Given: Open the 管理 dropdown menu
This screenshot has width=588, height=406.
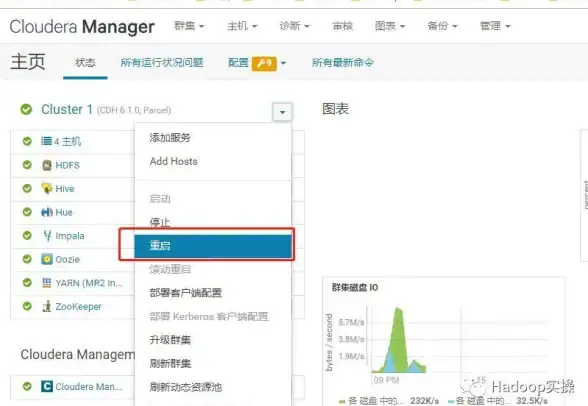Looking at the screenshot, I should point(495,26).
